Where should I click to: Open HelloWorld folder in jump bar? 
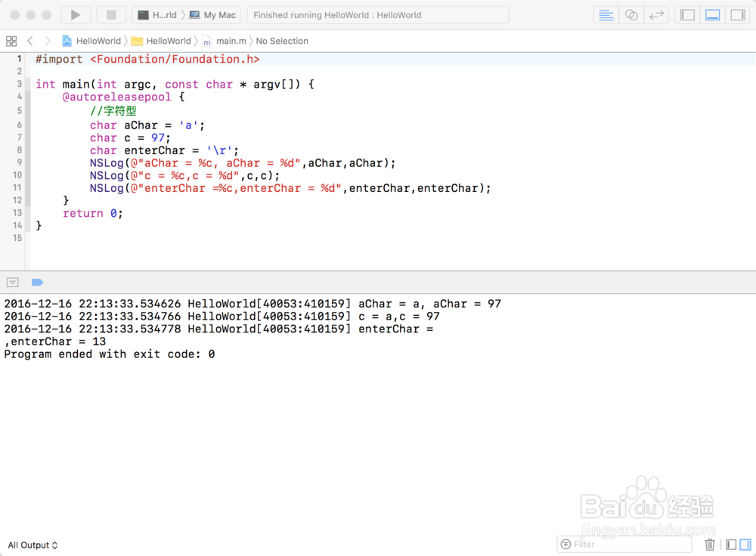click(x=161, y=41)
